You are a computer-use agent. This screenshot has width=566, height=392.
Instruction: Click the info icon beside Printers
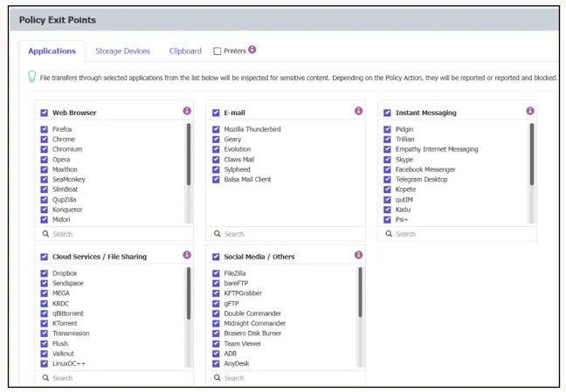[252, 50]
